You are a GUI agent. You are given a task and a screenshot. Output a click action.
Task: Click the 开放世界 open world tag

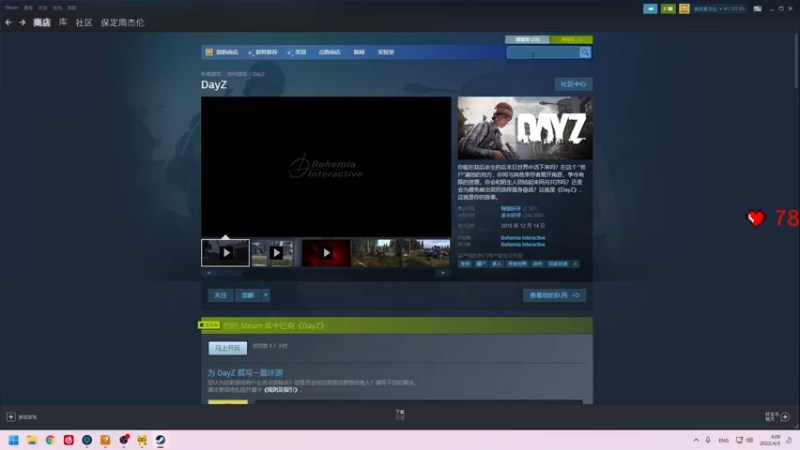click(x=517, y=264)
